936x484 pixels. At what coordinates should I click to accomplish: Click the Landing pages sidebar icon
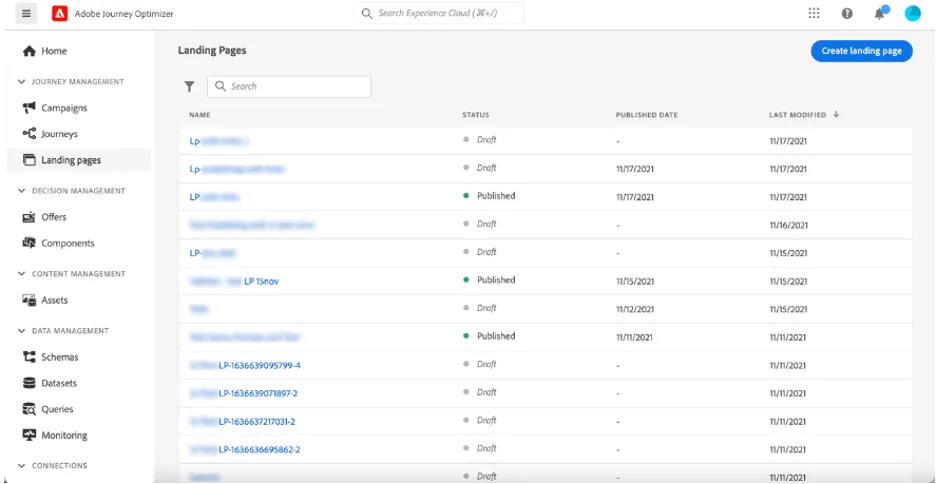click(29, 160)
